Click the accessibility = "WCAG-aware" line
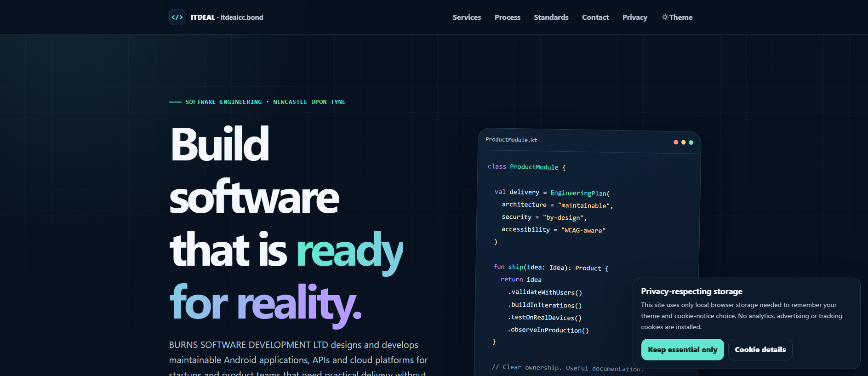Image resolution: width=868 pixels, height=376 pixels. tap(553, 230)
